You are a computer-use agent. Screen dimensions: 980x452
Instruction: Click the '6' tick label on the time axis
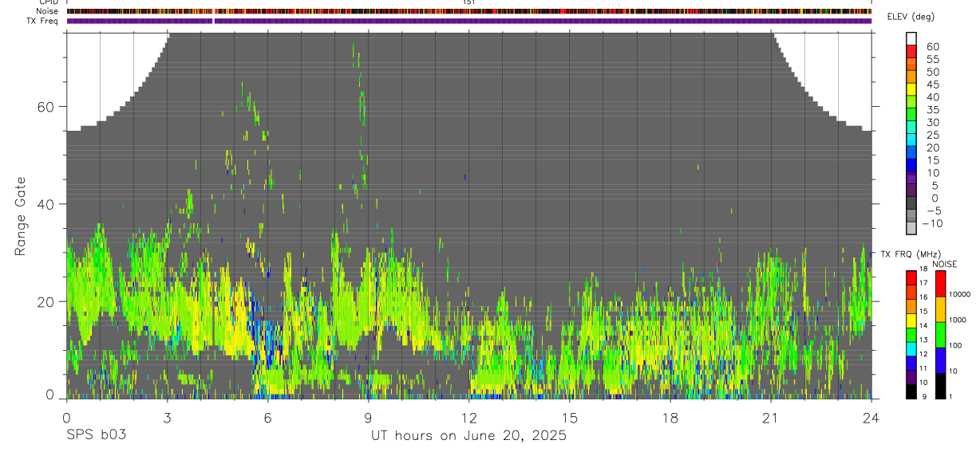[267, 416]
